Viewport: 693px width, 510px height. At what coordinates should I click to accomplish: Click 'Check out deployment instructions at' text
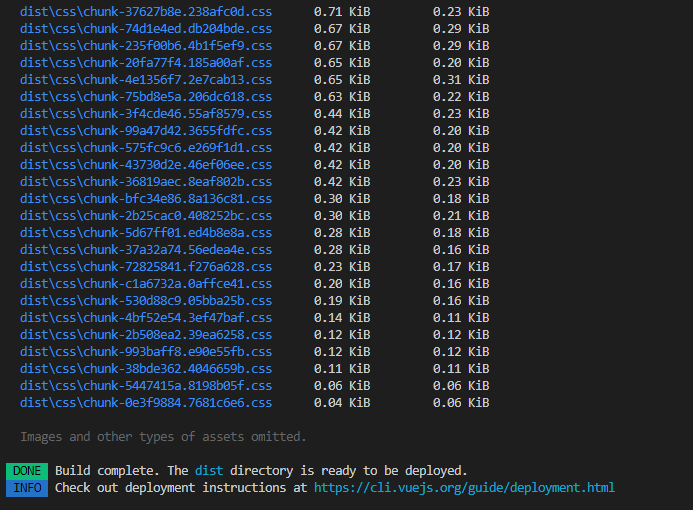tap(181, 487)
